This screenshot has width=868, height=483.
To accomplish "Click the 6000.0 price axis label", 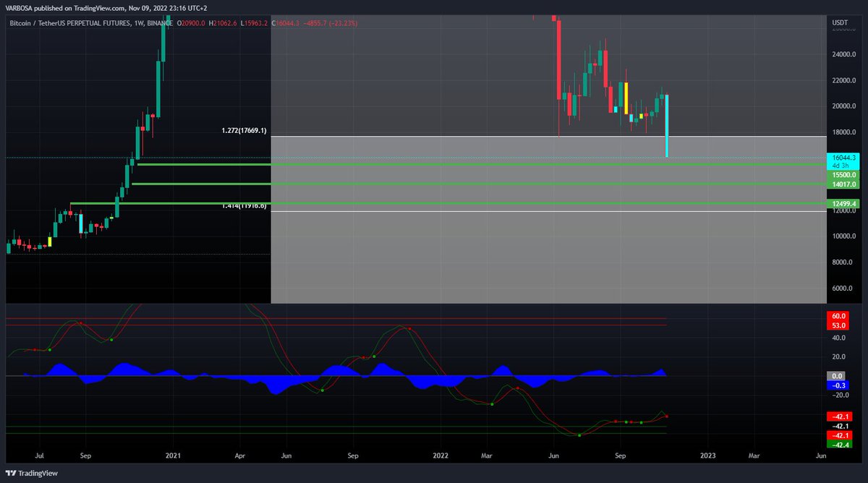I will pos(843,288).
